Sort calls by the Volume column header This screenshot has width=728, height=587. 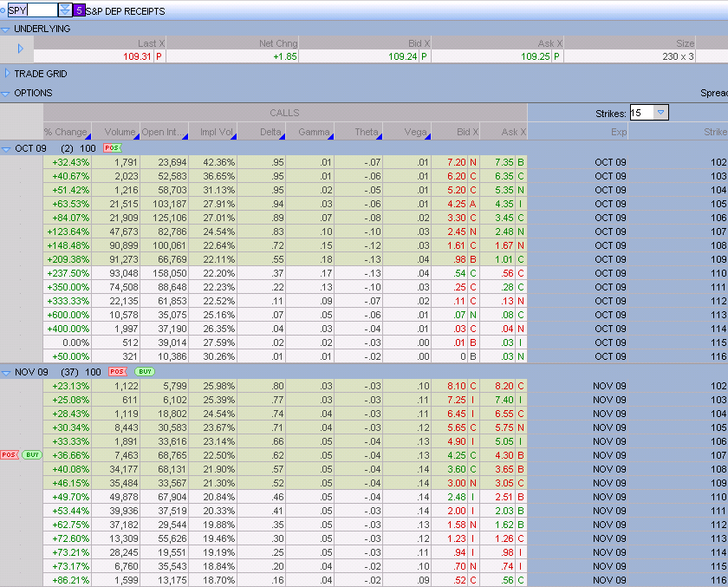click(x=116, y=132)
